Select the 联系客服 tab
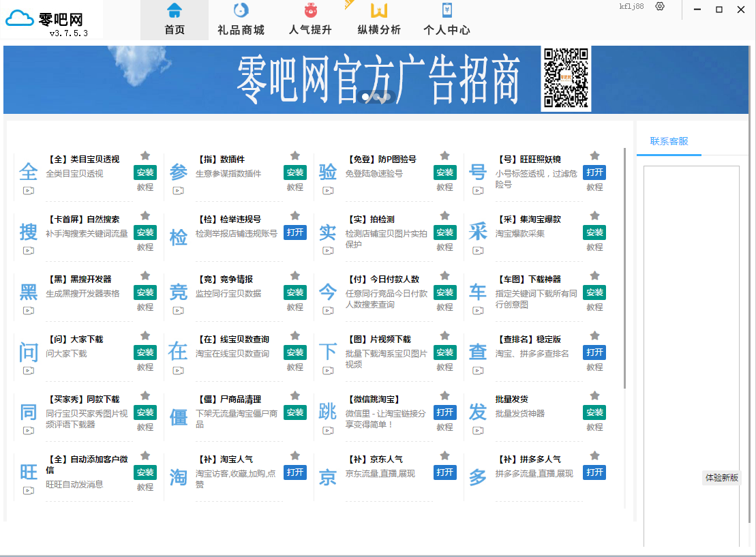Screen dimensions: 756x557 click(x=669, y=141)
